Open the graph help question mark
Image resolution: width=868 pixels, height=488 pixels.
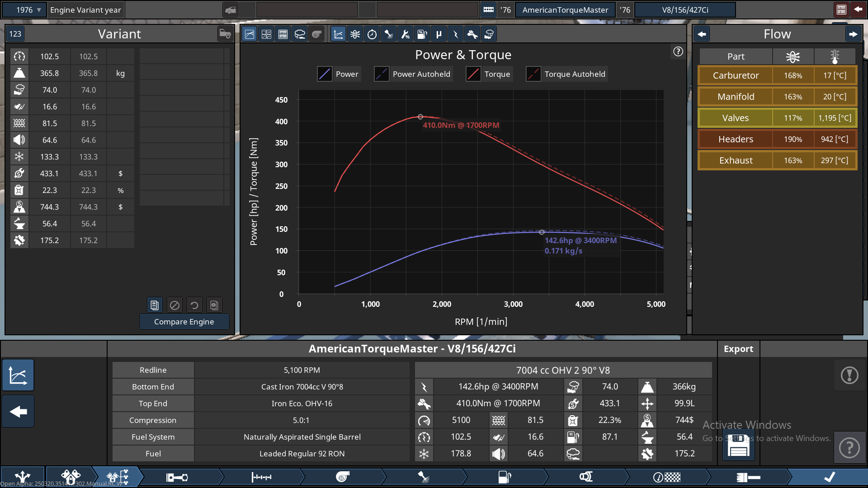click(678, 52)
